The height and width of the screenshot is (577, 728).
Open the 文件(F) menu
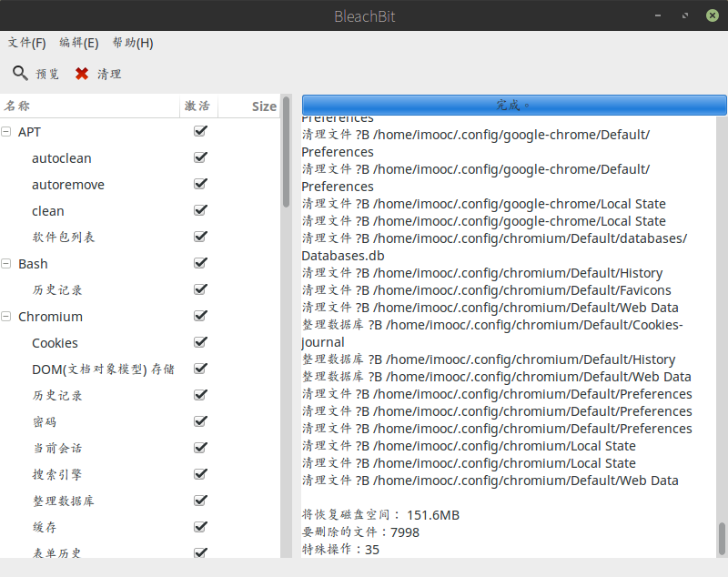point(26,43)
